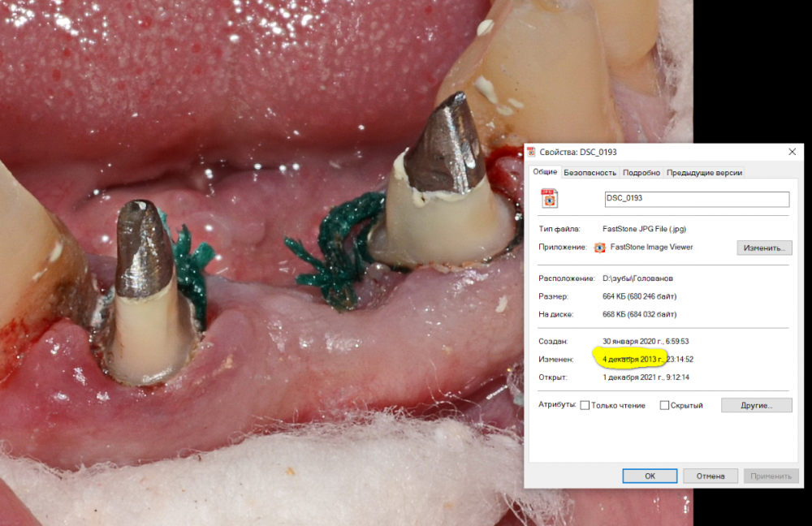The image size is (812, 526).
Task: Select the "Предыдущие версии" tab
Action: 704,172
